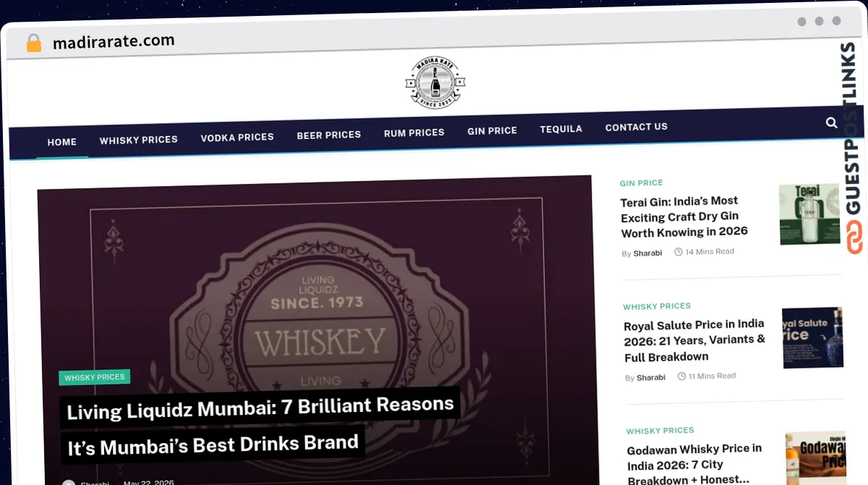Viewport: 868px width, 485px height.
Task: Open the search magnifier icon
Action: pos(831,122)
